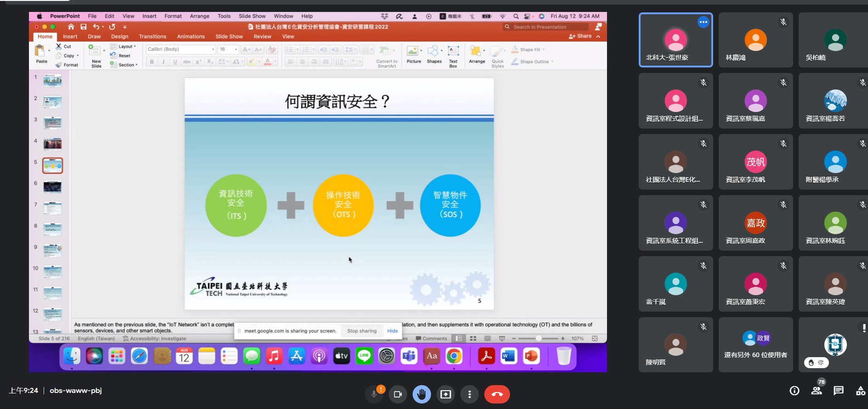This screenshot has width=868, height=409.
Task: Click Stop sharing button
Action: pyautogui.click(x=362, y=331)
